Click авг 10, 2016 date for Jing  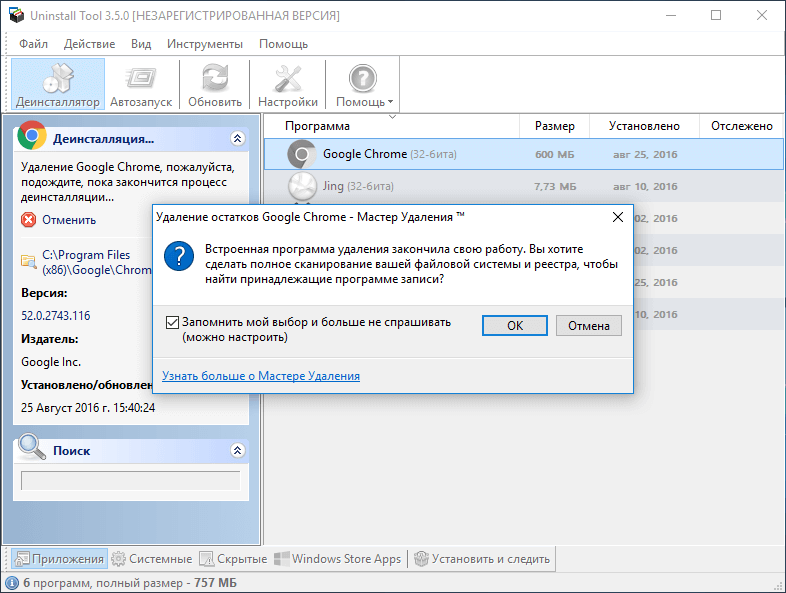tap(645, 186)
